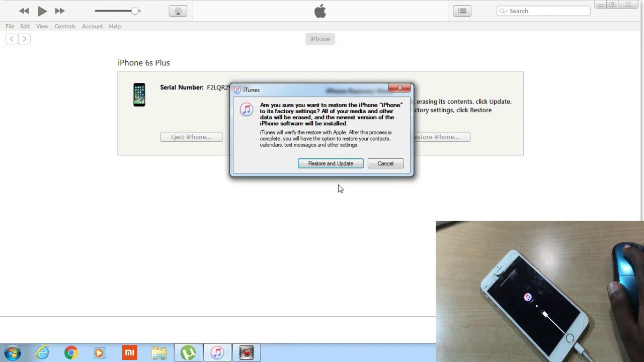Open the Account menu

(92, 26)
